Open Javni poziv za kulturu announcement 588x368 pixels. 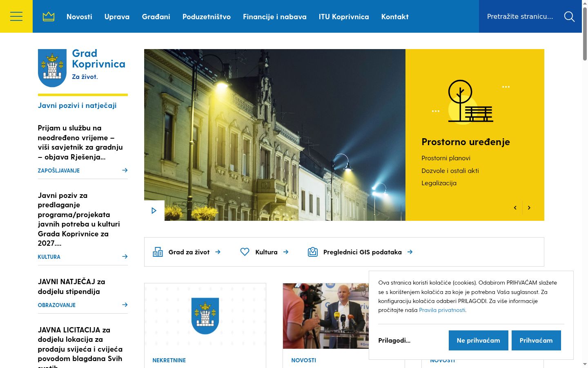(79, 219)
